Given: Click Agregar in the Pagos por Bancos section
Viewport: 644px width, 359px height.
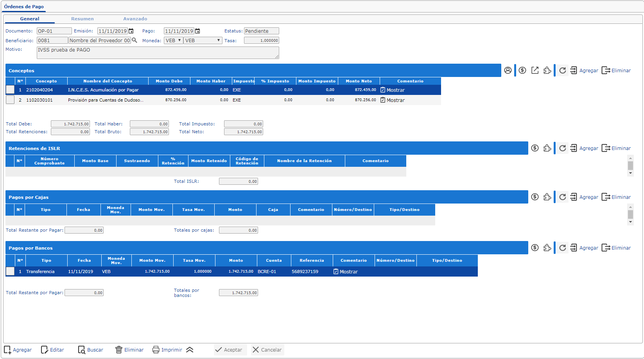Looking at the screenshot, I should pos(584,248).
